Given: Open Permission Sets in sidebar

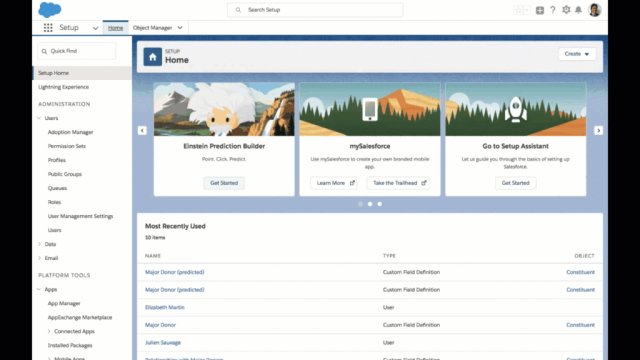Looking at the screenshot, I should 67,146.
